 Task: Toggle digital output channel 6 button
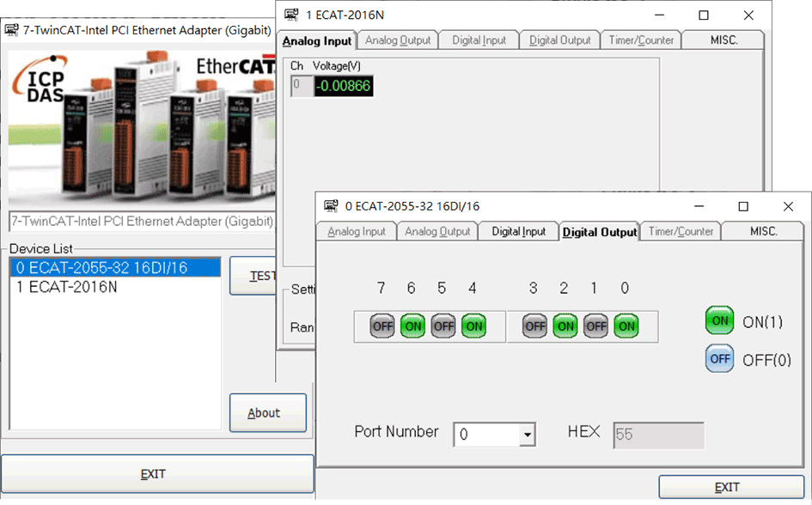[x=412, y=326]
